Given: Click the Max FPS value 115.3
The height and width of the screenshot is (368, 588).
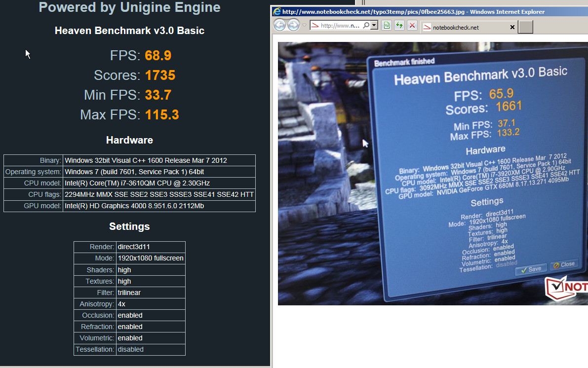Looking at the screenshot, I should (162, 114).
